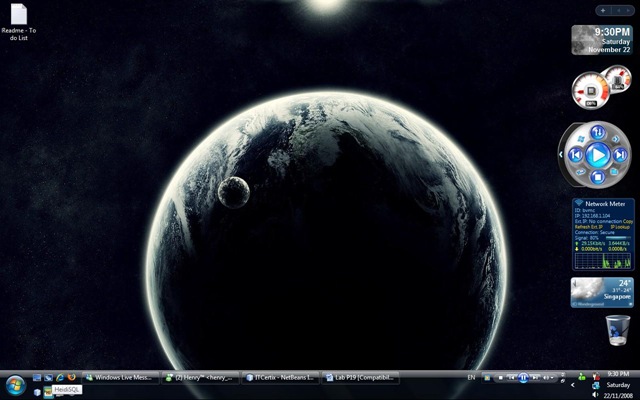Launch Firefox from Quick Launch
Screen dimensions: 640x400
pos(71,378)
